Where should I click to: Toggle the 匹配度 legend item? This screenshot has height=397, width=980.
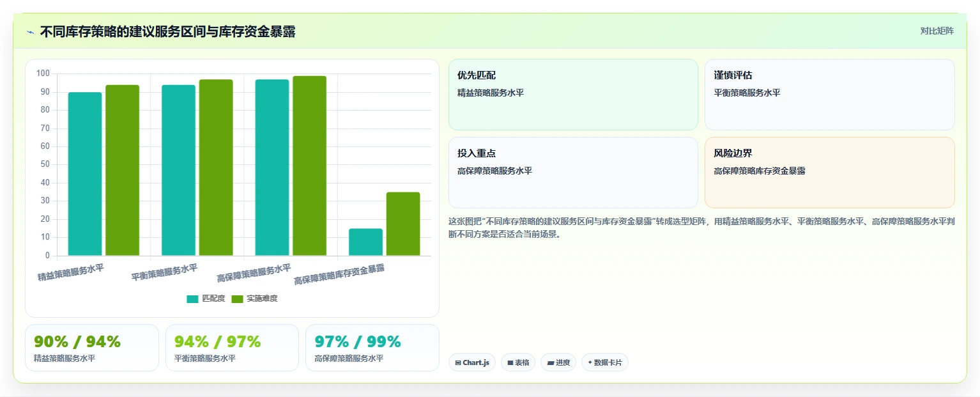[x=206, y=299]
